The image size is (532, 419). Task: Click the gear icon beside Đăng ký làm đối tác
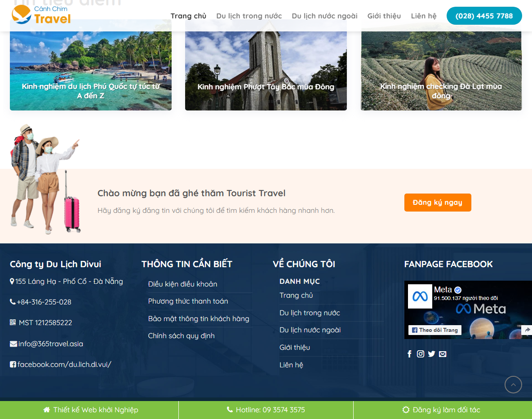click(x=406, y=410)
